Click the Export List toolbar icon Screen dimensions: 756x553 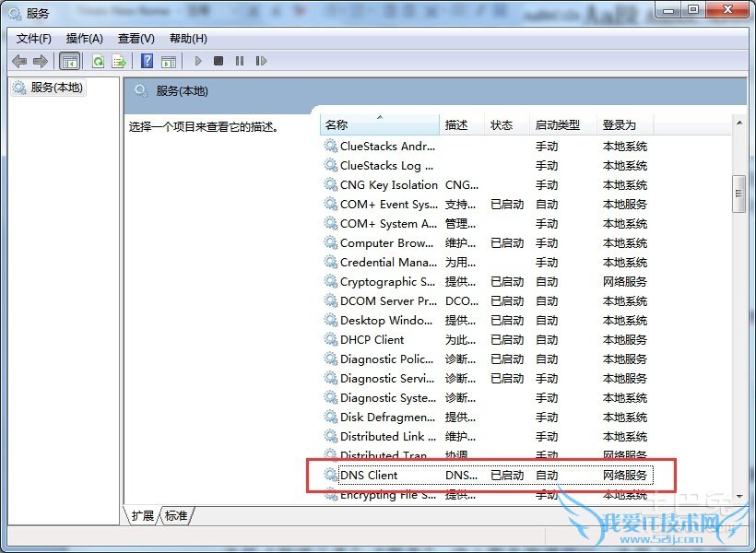pos(119,61)
